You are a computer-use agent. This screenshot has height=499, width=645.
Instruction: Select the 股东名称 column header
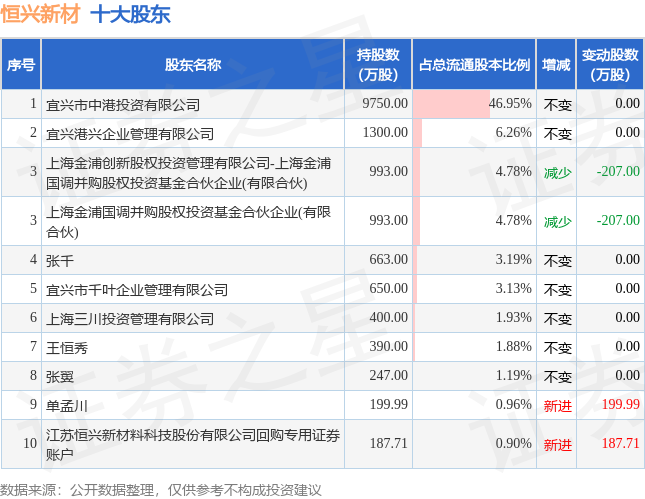pos(193,65)
